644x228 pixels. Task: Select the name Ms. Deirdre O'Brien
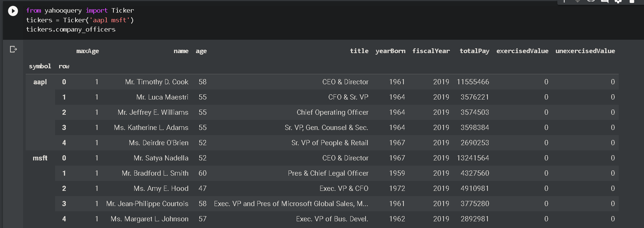click(158, 143)
